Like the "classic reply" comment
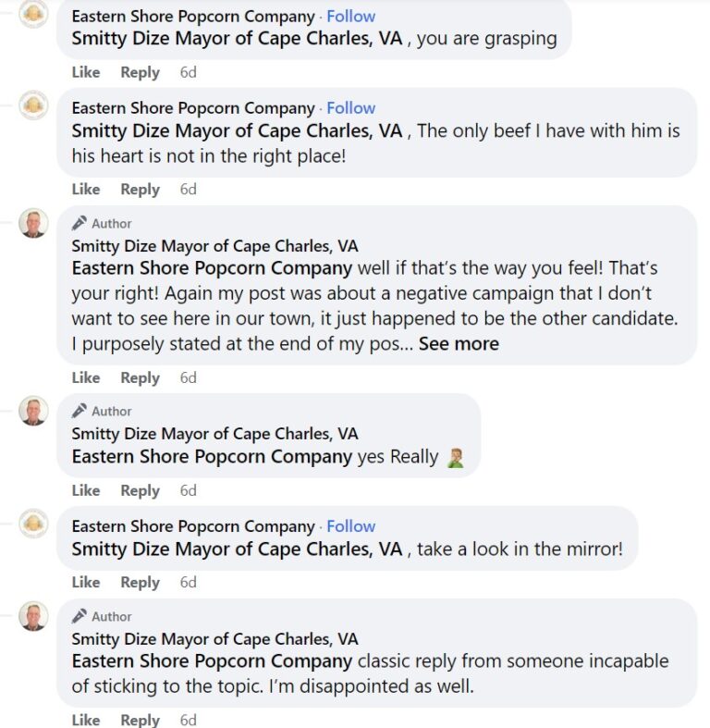 tap(86, 720)
